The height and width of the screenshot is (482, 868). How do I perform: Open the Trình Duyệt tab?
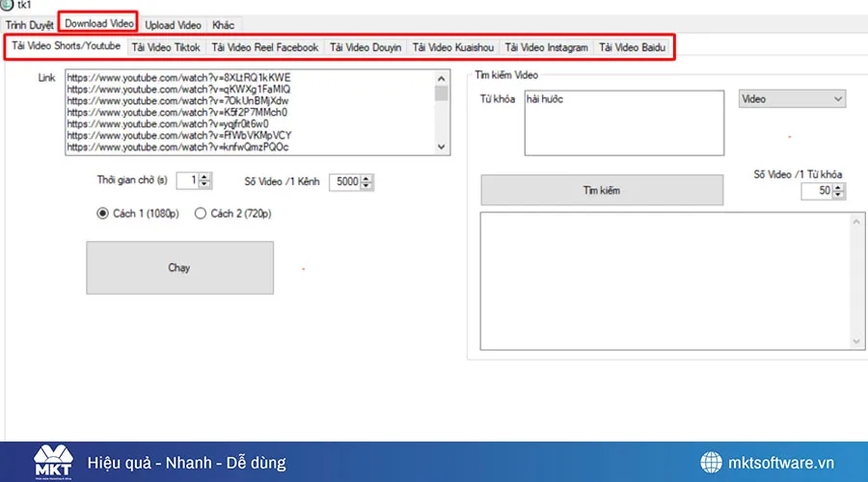coord(30,24)
